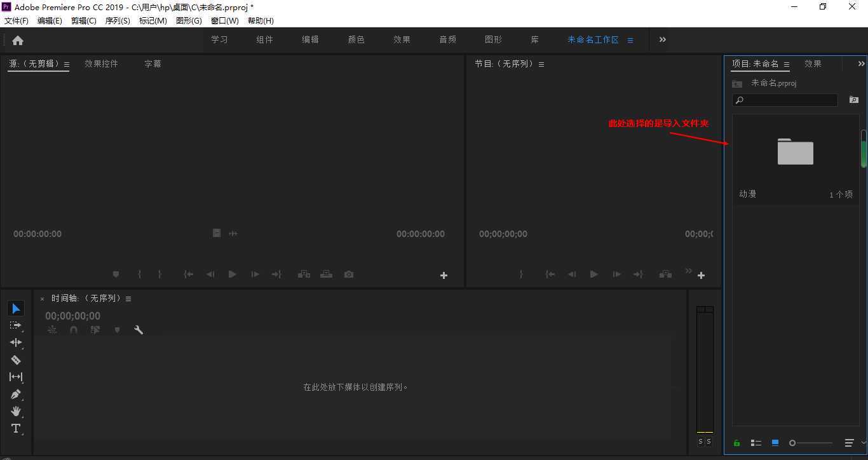Switch to 效果控件 tab
The image size is (868, 460).
pos(102,64)
